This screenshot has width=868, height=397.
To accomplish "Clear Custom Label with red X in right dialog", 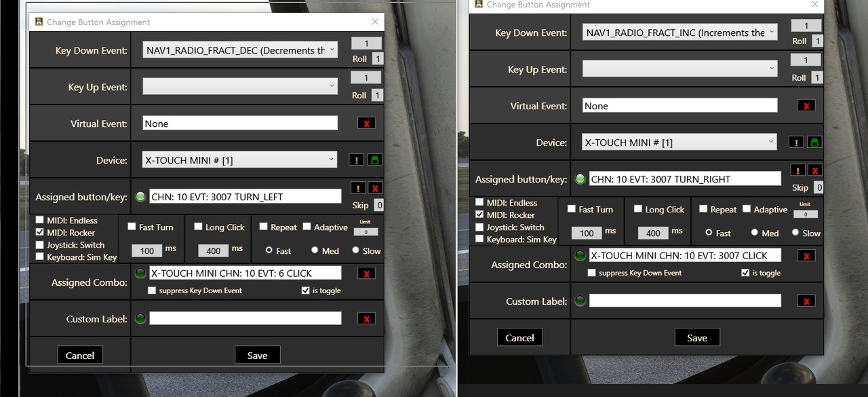I will 806,301.
